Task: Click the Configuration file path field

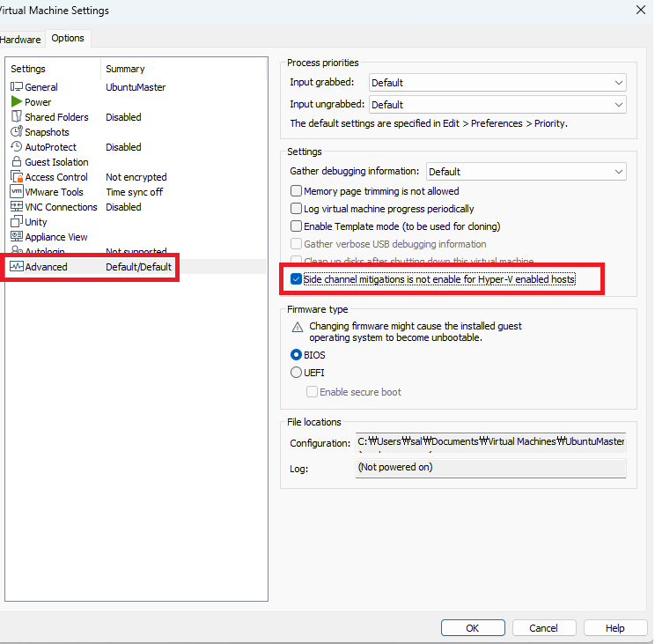Action: (x=490, y=442)
